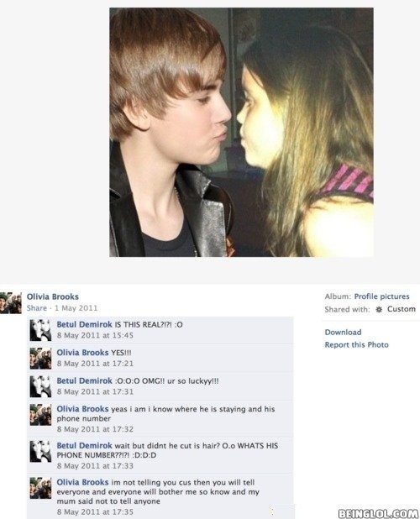The height and width of the screenshot is (519, 420).
Task: Click the 8 May 2011 at 15:45 timestamp
Action: [x=95, y=335]
